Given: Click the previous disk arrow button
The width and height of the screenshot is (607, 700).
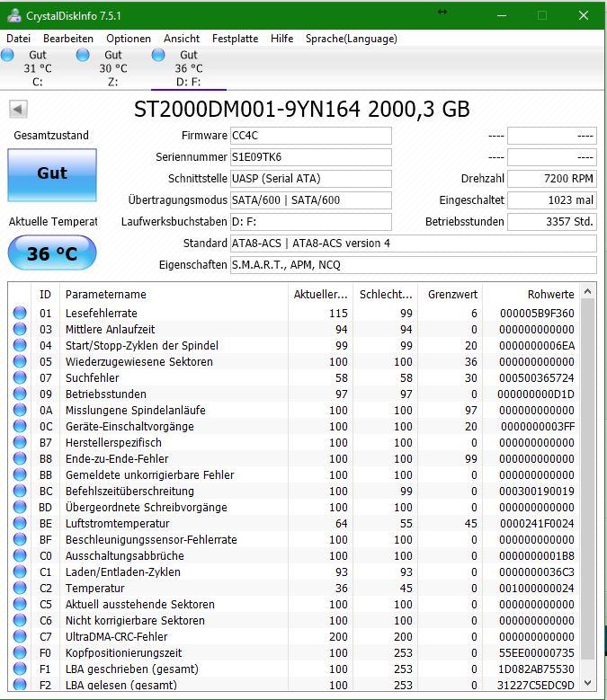Looking at the screenshot, I should click(x=18, y=109).
